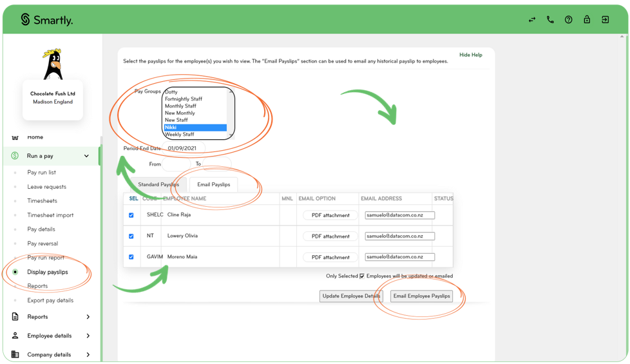Switch to Email Payslips tab
The image size is (630, 364).
pyautogui.click(x=213, y=184)
